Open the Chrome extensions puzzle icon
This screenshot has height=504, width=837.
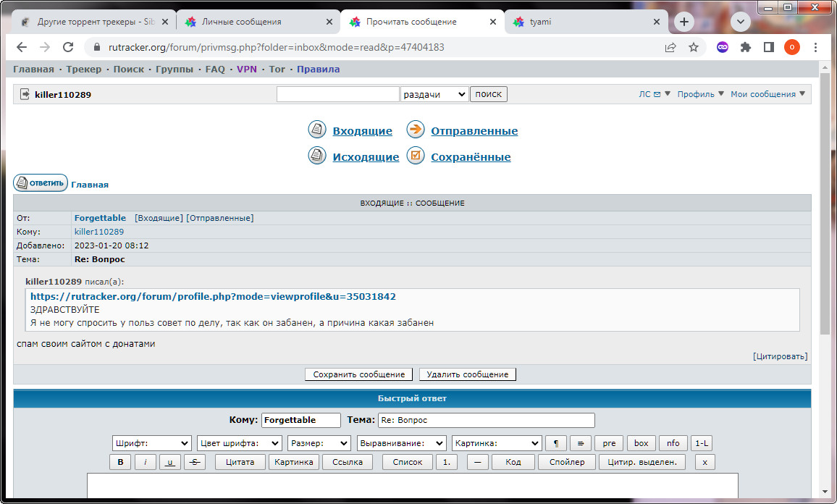pos(746,47)
